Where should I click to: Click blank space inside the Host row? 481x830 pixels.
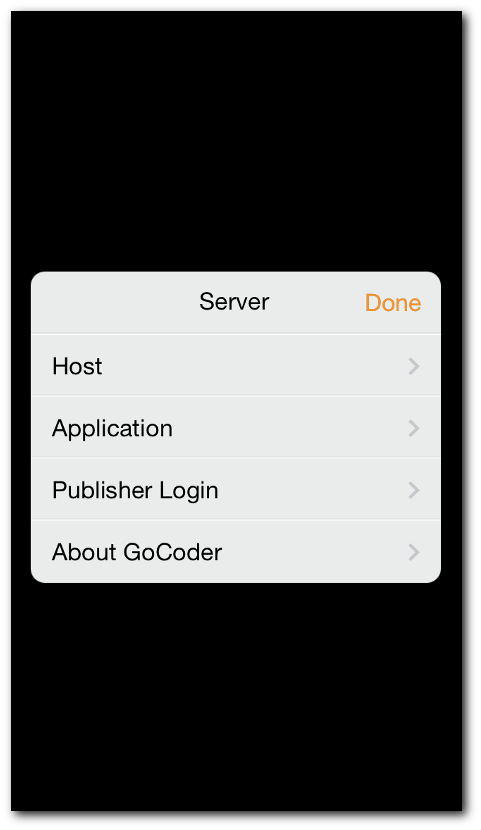tap(254, 366)
